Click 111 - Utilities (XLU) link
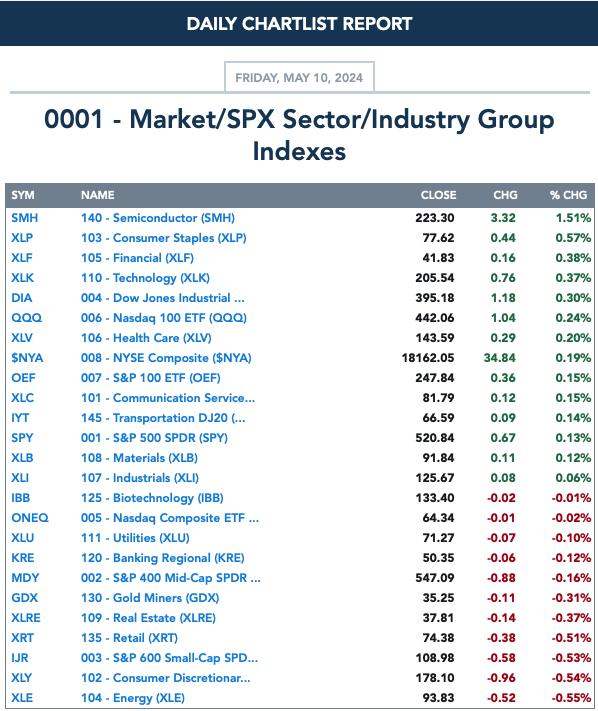598x711 pixels. (135, 537)
